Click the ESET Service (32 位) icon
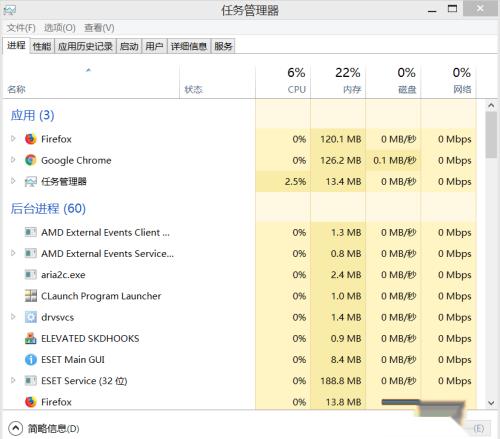This screenshot has width=500, height=439. (x=31, y=381)
